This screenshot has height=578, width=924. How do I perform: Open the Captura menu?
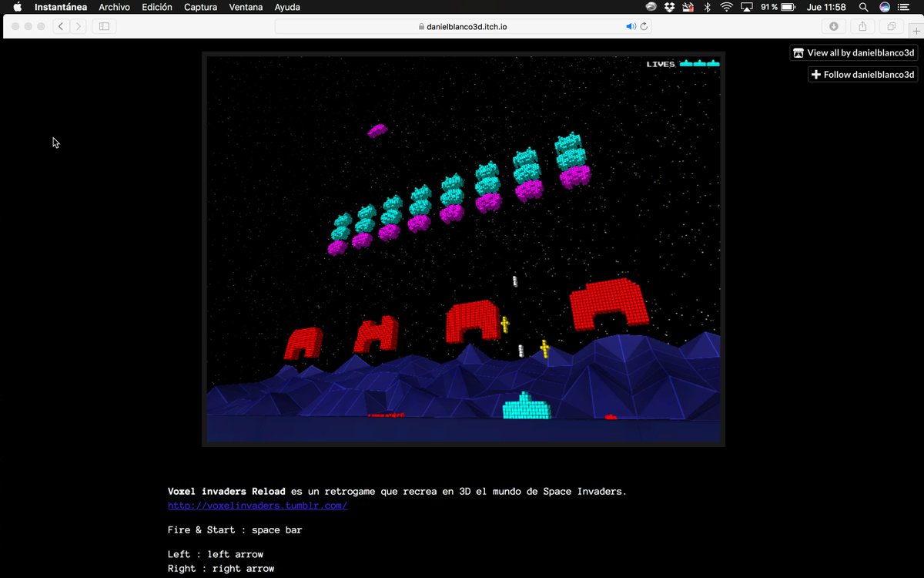point(200,7)
